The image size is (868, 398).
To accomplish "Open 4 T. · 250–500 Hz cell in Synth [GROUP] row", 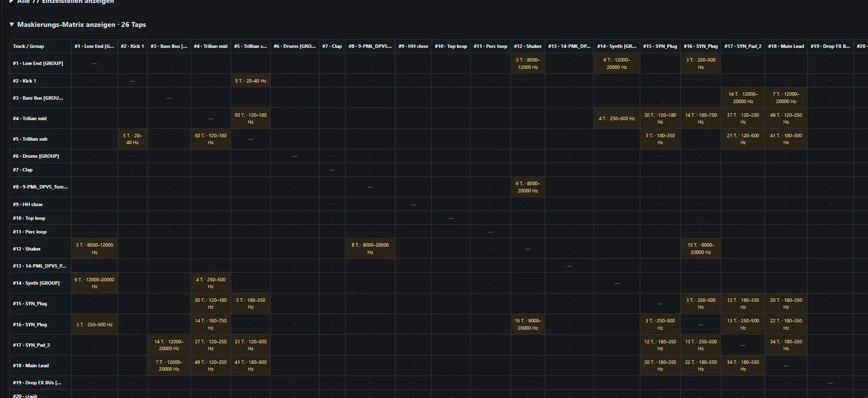I will [x=210, y=283].
